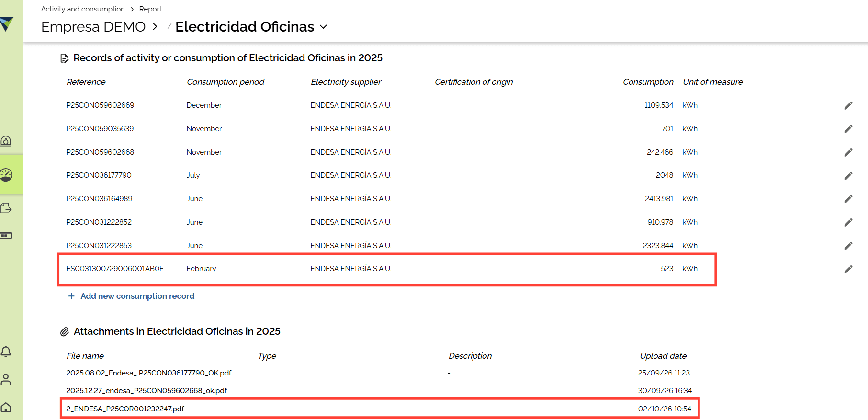Open the battery-shaped icon in sidebar
This screenshot has height=420, width=868.
pyautogui.click(x=6, y=236)
